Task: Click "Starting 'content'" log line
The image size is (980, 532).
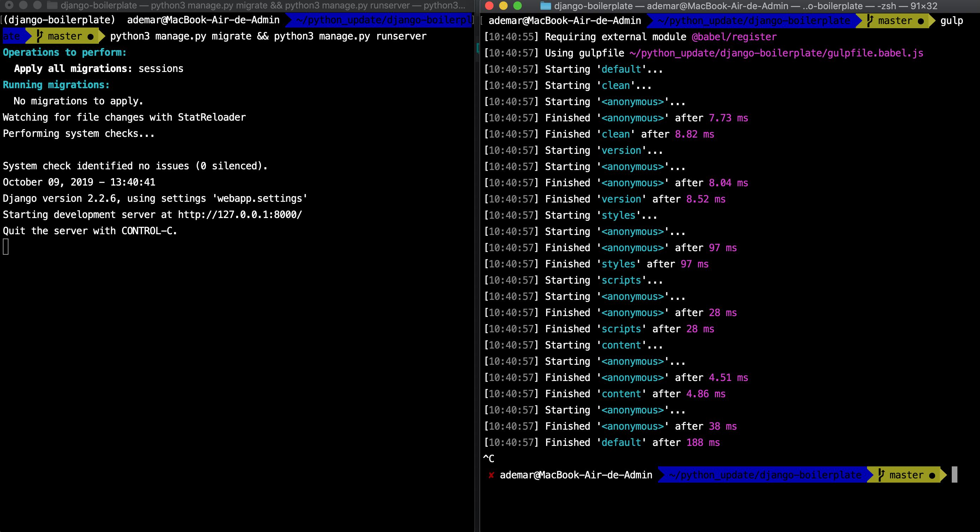Action: [573, 345]
